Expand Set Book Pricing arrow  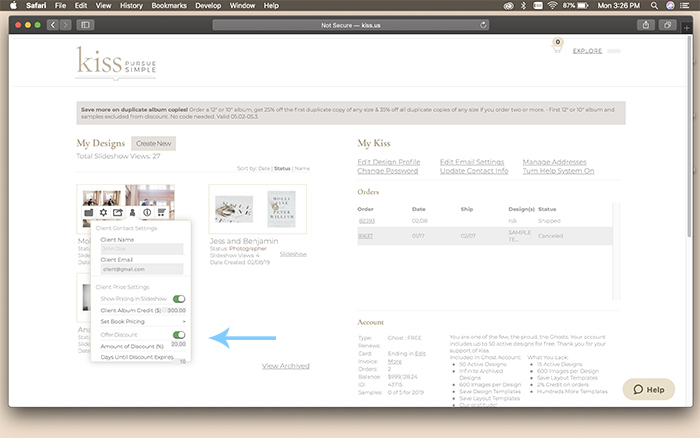coord(183,321)
